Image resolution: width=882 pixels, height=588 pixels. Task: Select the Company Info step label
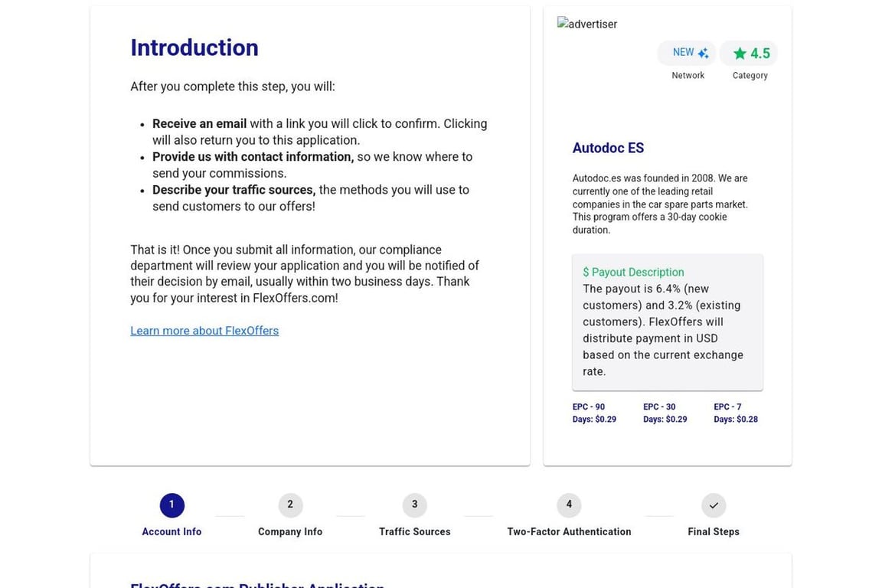pos(290,532)
